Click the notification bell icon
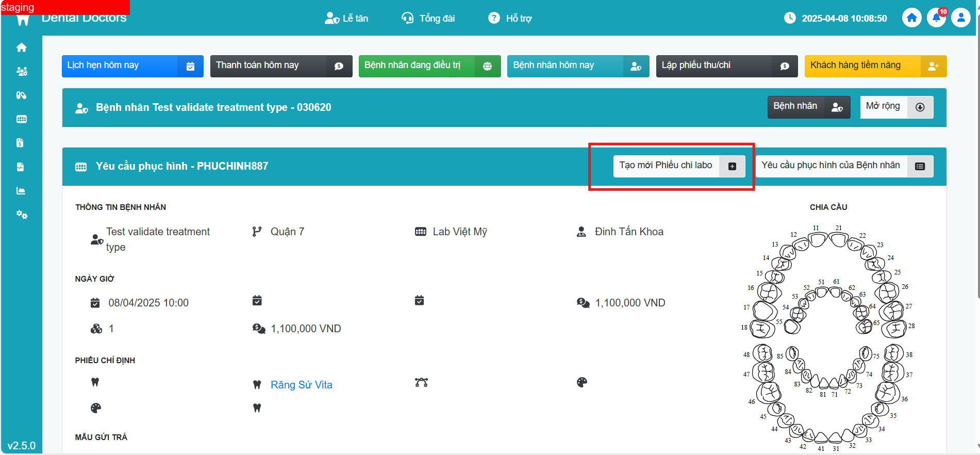Viewport: 980px width, 455px height. [x=936, y=18]
